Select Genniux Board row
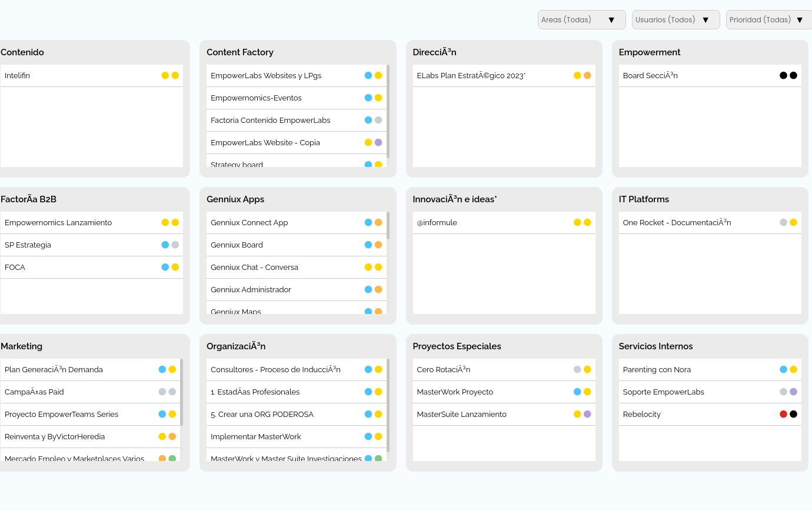This screenshot has height=511, width=812. pos(297,245)
